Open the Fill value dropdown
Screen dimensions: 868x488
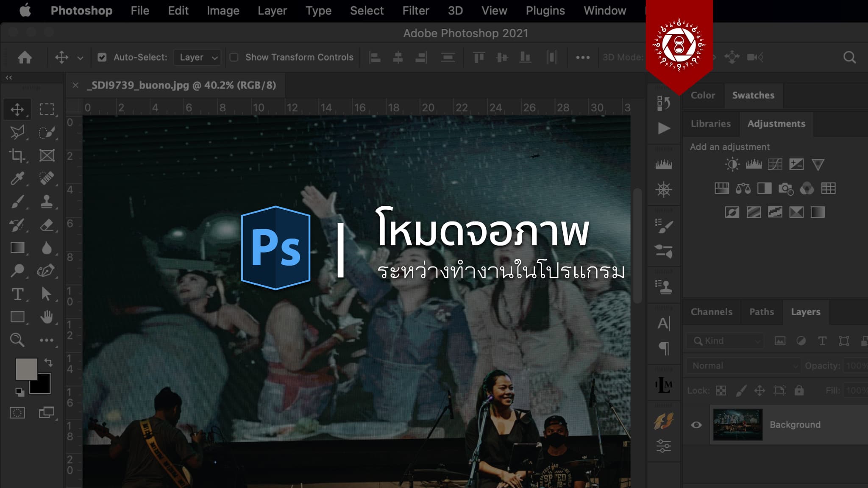click(x=856, y=391)
